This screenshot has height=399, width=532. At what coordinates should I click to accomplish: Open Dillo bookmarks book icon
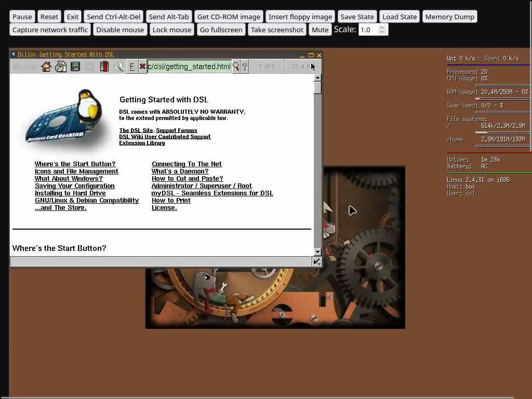tap(104, 66)
